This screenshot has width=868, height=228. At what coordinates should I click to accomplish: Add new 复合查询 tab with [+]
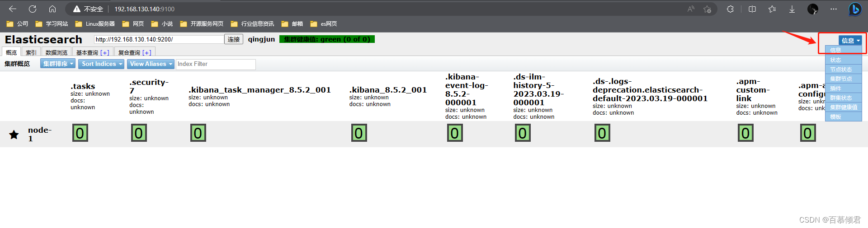click(x=147, y=53)
